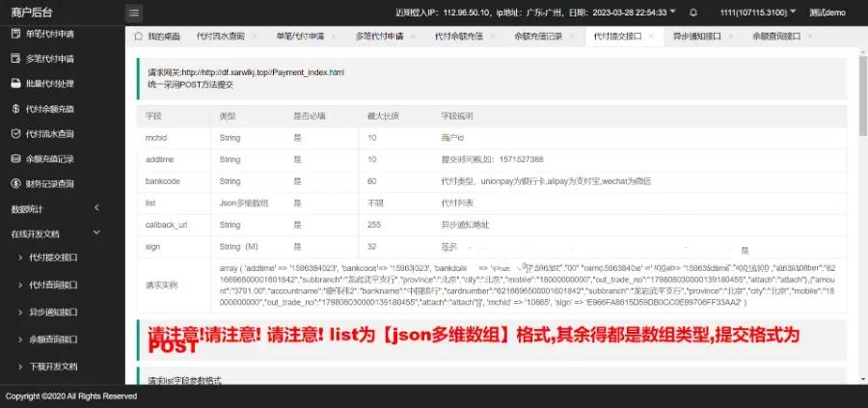868x408 pixels.
Task: Switch to the 多笔代付申请 tab
Action: point(379,37)
